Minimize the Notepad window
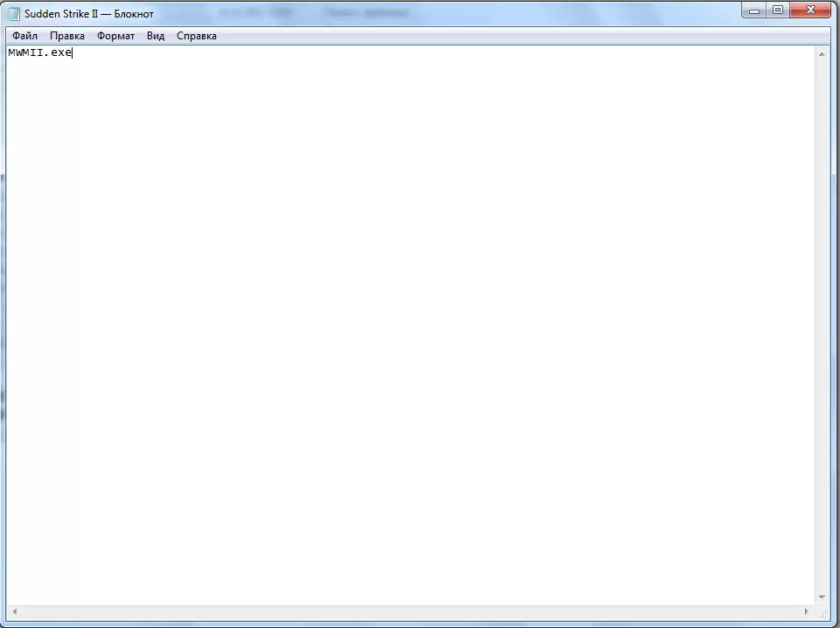 [x=754, y=10]
